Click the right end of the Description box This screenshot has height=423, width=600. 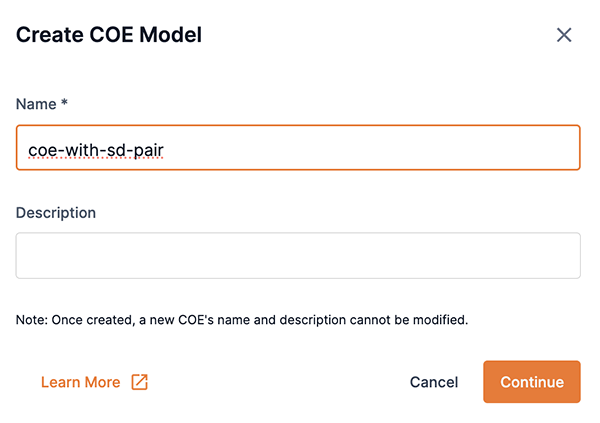click(x=560, y=256)
